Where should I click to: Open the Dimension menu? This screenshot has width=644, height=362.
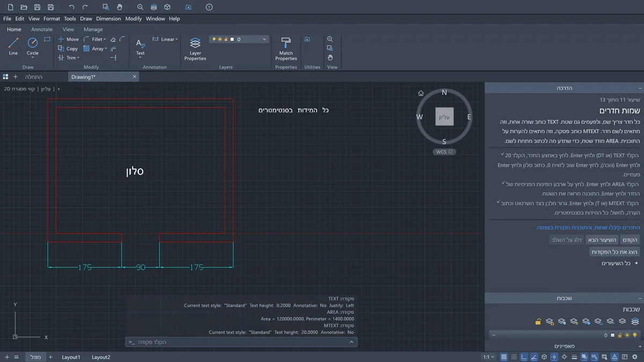108,19
